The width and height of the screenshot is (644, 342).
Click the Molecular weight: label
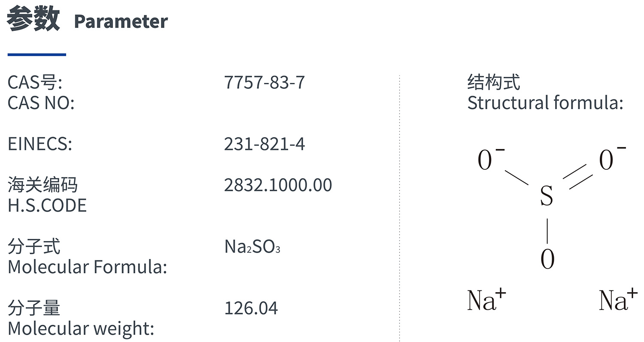click(x=81, y=329)
